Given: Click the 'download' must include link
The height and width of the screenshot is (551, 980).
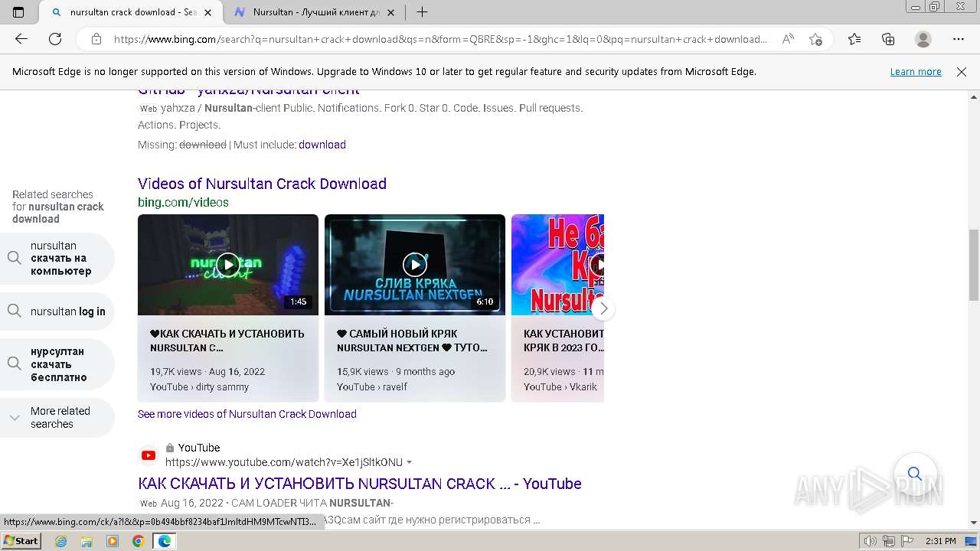Looking at the screenshot, I should coord(322,145).
